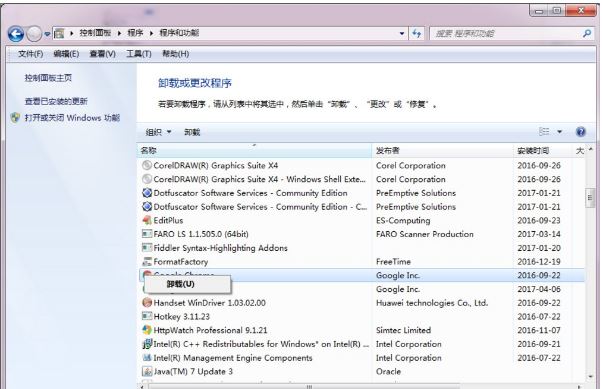Open 打开或关闭 Windows 功能 link
Image resolution: width=602 pixels, height=389 pixels.
[72, 118]
